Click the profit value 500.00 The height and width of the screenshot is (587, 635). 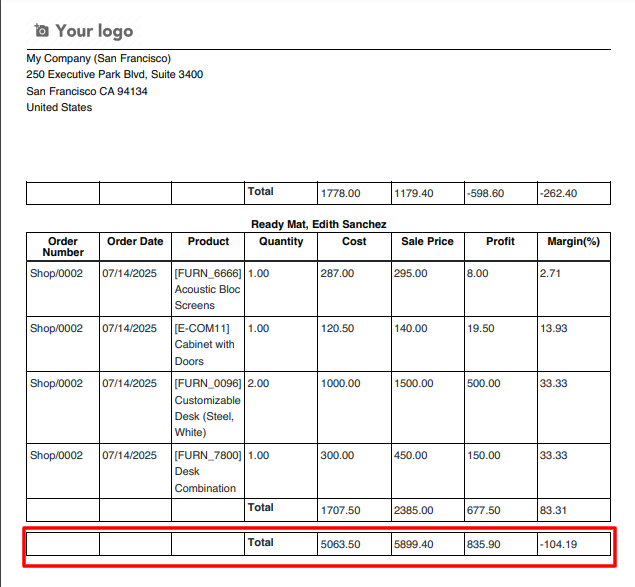point(484,383)
